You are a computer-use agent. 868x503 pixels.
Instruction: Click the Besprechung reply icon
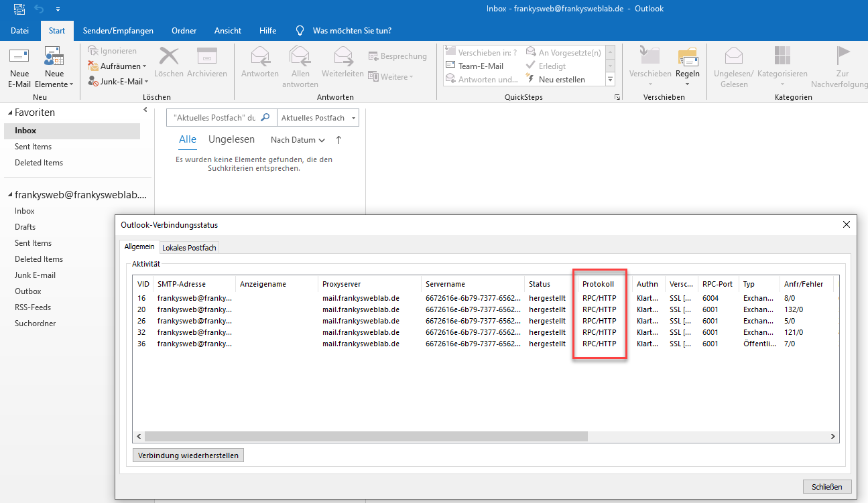tap(397, 56)
